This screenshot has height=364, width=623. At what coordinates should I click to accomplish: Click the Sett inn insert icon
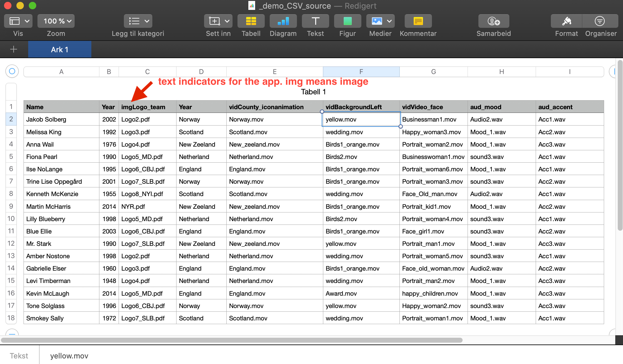214,21
